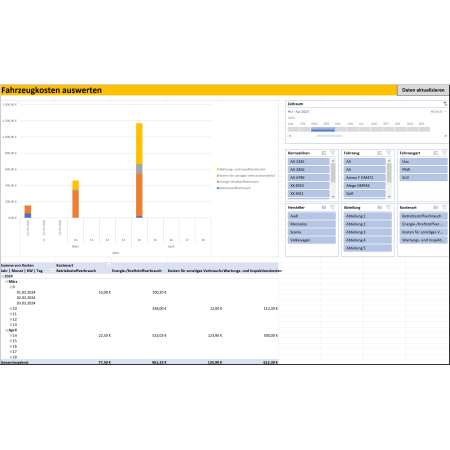Viewport: 450px width, 450px height.
Task: Click the Kennzeichen slicer scroll down arrow
Action: click(x=333, y=197)
